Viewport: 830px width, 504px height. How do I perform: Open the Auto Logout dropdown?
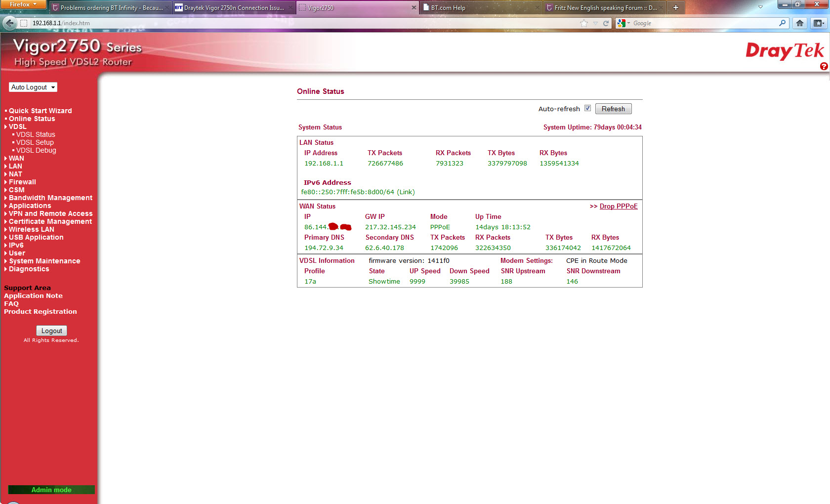(33, 87)
